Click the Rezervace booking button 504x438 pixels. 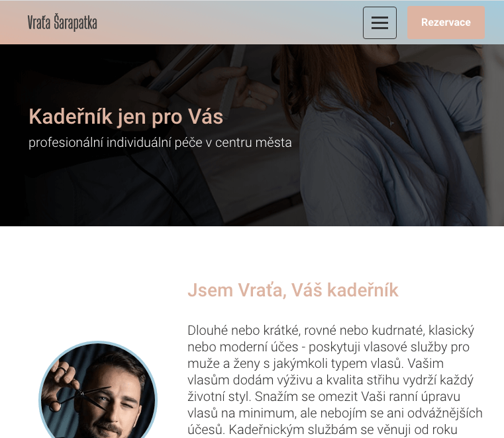[446, 22]
